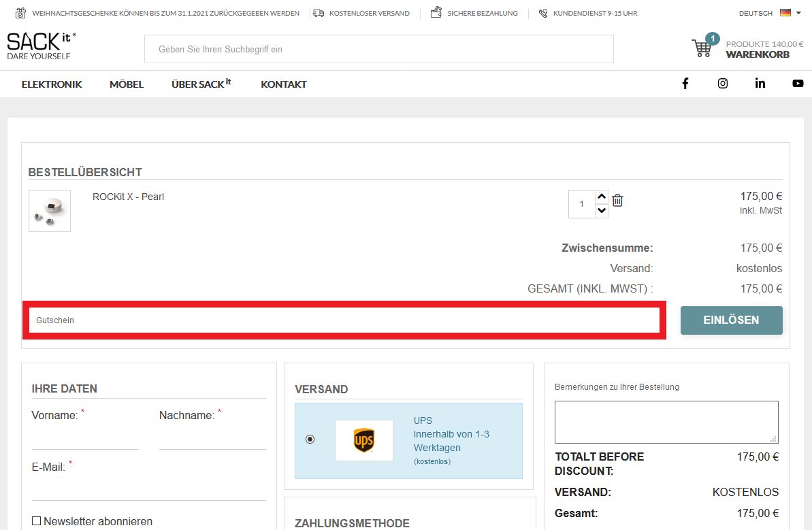Visit the Facebook page icon
Image resolution: width=812 pixels, height=530 pixels.
pyautogui.click(x=685, y=83)
